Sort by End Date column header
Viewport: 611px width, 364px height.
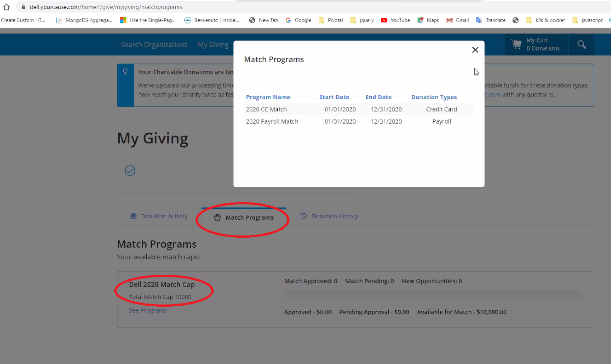pyautogui.click(x=378, y=97)
